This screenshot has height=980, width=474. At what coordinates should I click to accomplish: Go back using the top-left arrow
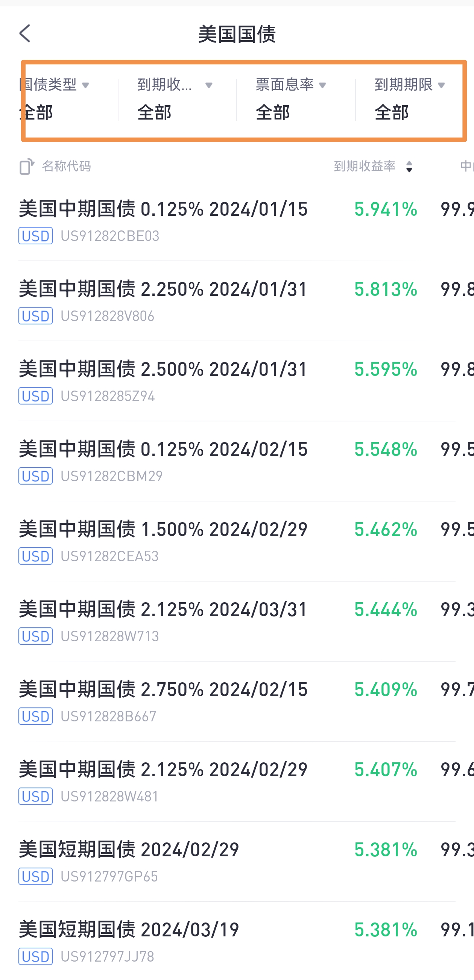[25, 33]
